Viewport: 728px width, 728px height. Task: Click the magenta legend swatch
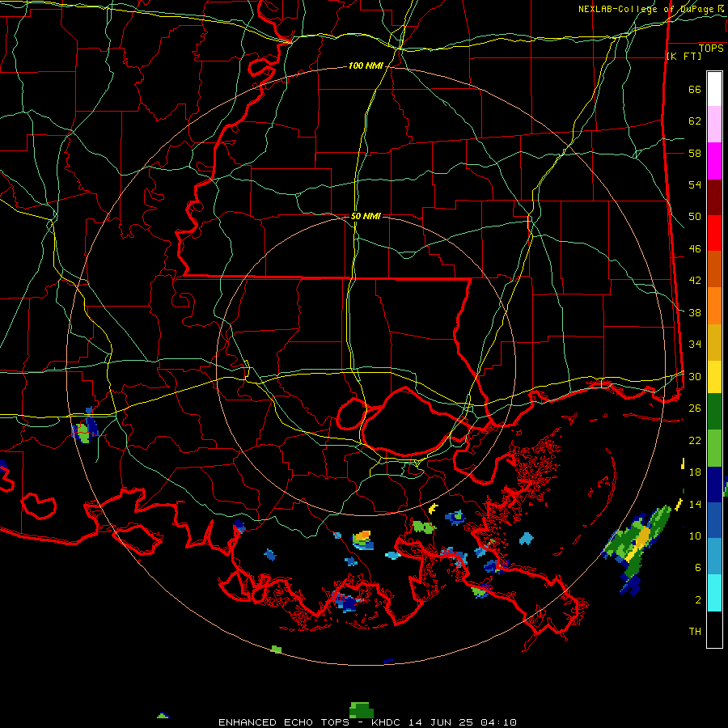tap(714, 161)
